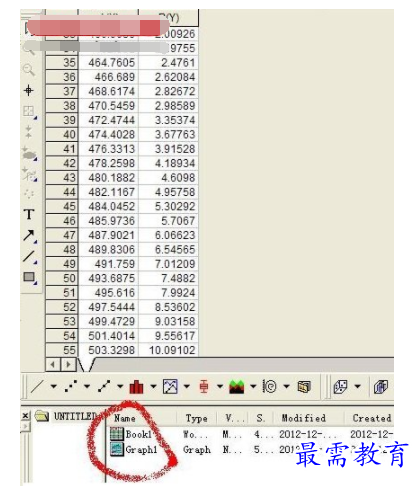Viewport: 417px width, 486px height.
Task: Create a green Area plot
Action: click(237, 387)
